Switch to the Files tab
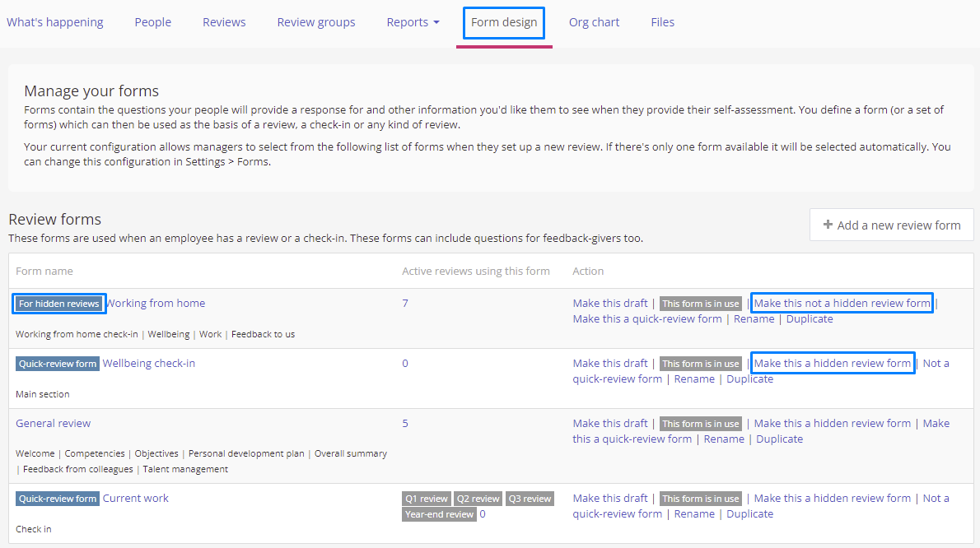The height and width of the screenshot is (548, 980). pyautogui.click(x=662, y=22)
